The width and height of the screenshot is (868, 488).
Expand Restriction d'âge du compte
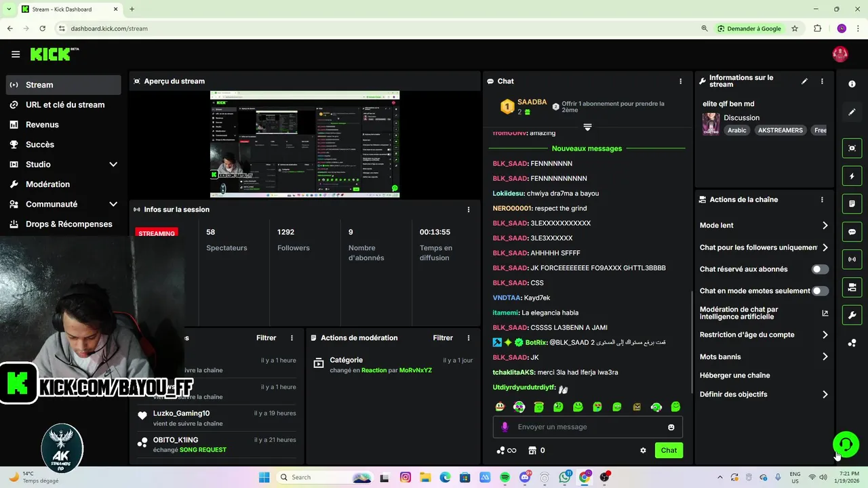[764, 335]
